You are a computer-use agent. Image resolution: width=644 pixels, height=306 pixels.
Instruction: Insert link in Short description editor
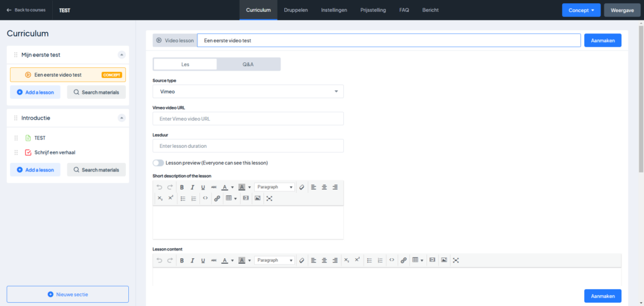(x=217, y=198)
